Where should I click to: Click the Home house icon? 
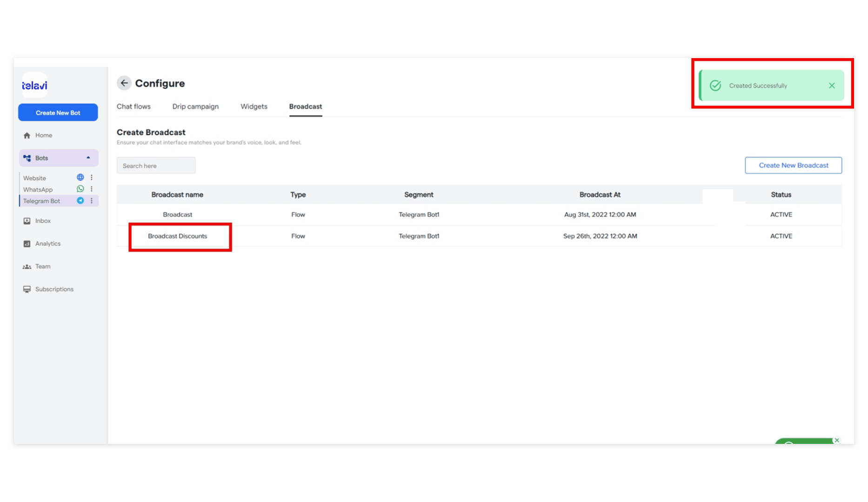click(27, 135)
